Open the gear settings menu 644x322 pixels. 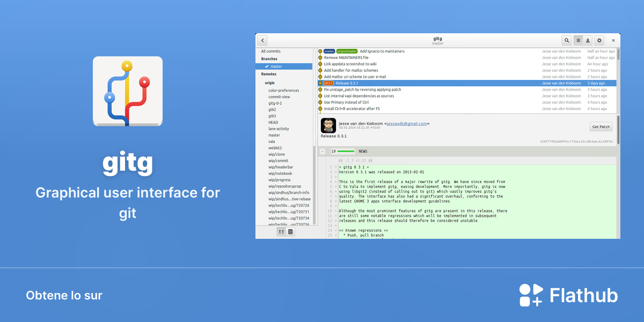599,40
